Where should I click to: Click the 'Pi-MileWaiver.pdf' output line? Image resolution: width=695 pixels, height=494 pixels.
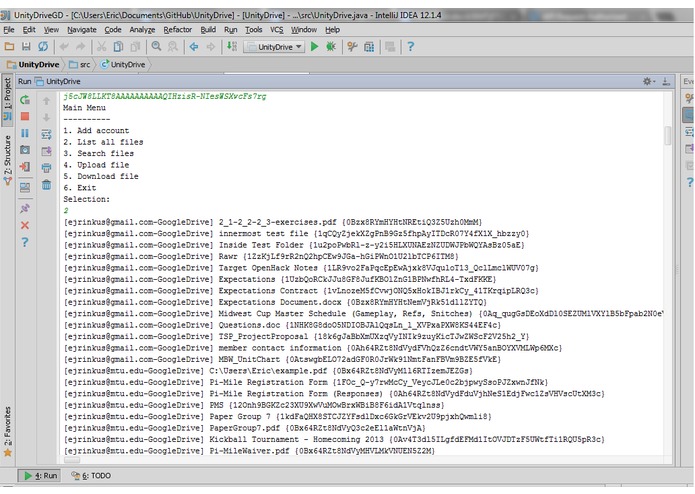click(250, 451)
